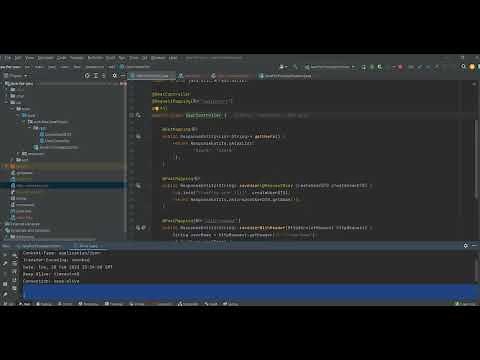Expand the resources folder arrow
The height and width of the screenshot is (360, 480).
coord(18,154)
